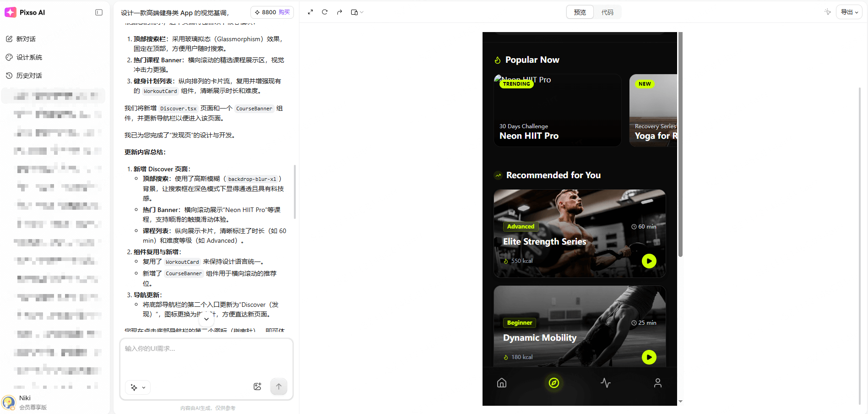The width and height of the screenshot is (868, 414).
Task: Start a 新对话 new chat
Action: [x=26, y=39]
